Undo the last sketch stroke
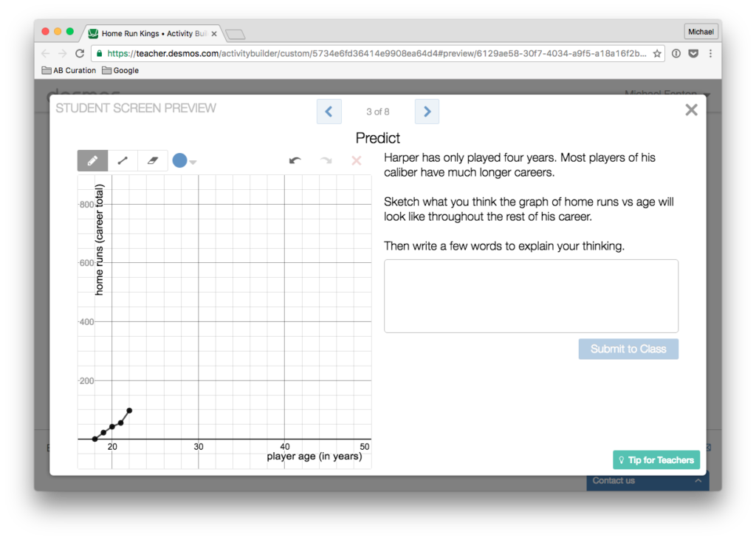 (295, 161)
